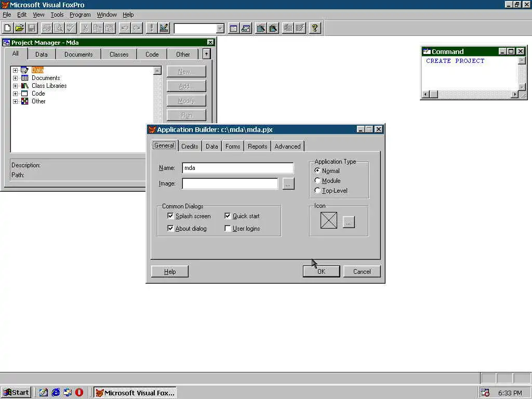Open the toolbar database dropdown list
532x399 pixels.
coord(220,29)
